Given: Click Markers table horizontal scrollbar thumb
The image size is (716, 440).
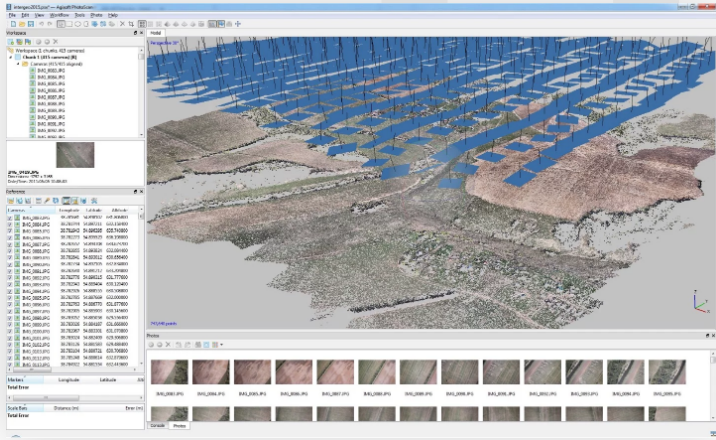Looking at the screenshot, I should point(46,398).
